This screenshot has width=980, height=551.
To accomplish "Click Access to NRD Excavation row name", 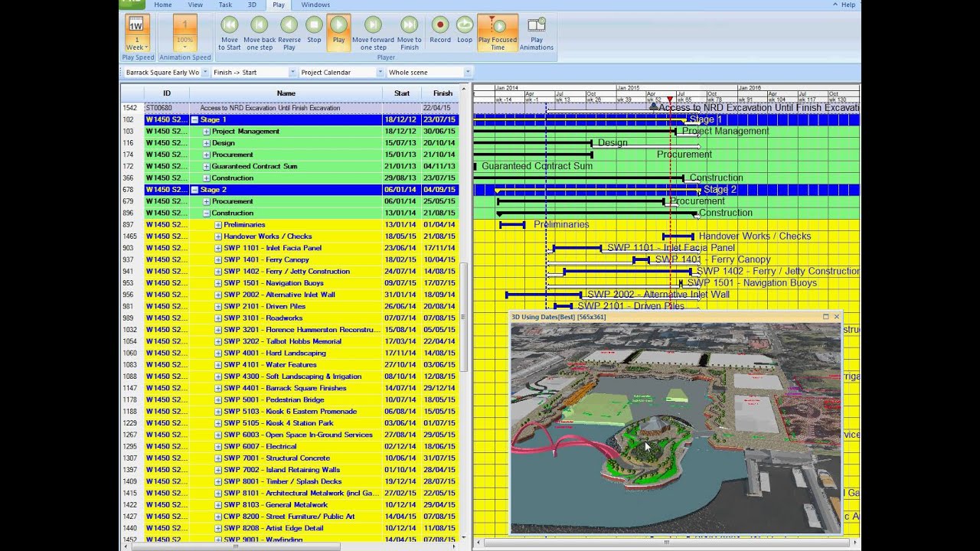I will [x=269, y=108].
